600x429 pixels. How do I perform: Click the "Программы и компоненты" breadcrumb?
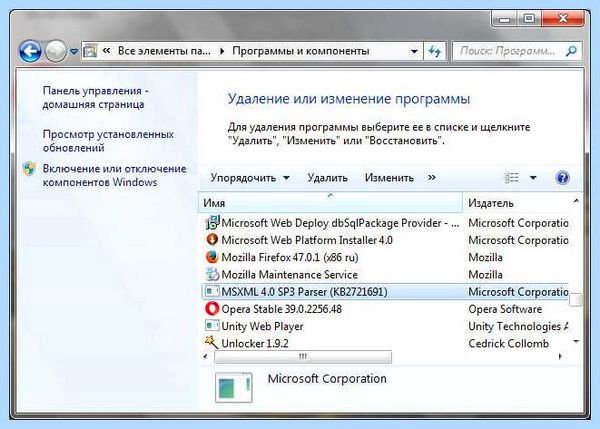[301, 51]
